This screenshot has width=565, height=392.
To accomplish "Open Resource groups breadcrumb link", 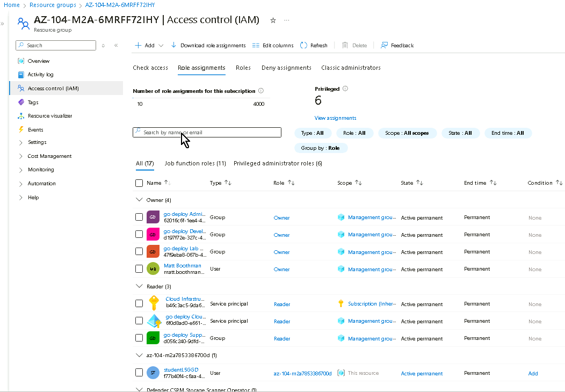I will (53, 5).
